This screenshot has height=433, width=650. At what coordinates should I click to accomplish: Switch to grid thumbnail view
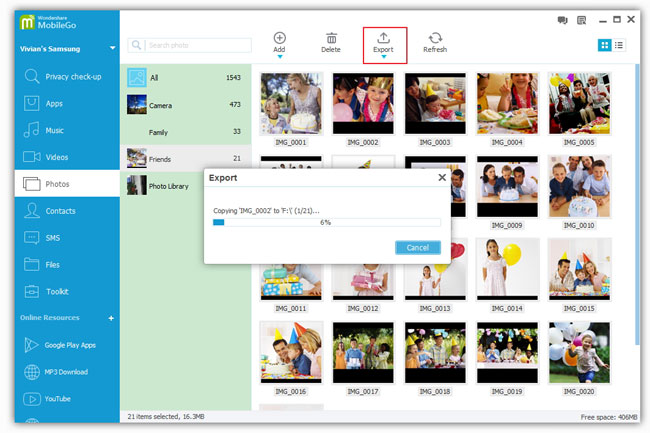(605, 45)
